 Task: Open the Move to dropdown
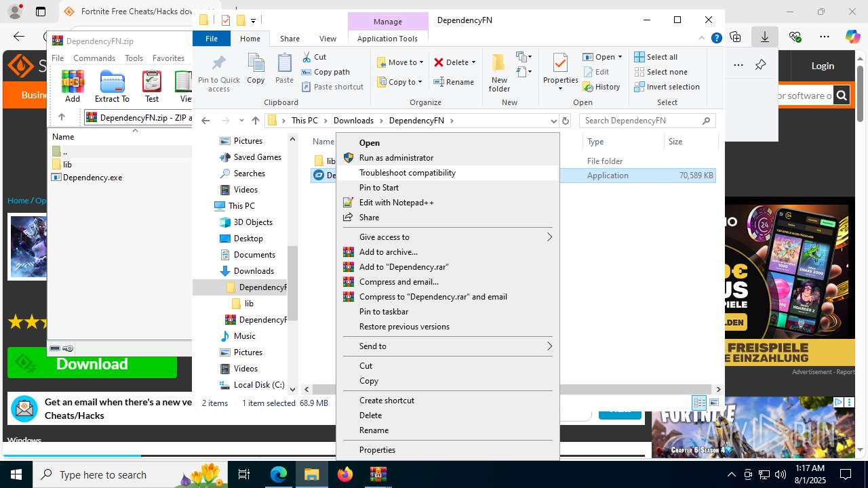pyautogui.click(x=400, y=62)
